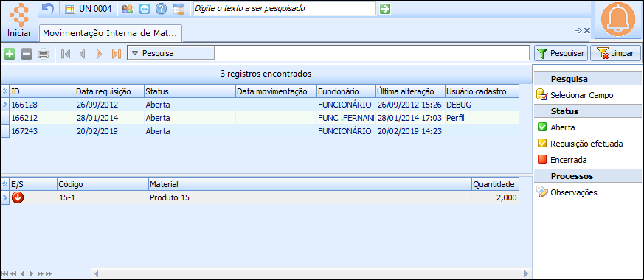Click the blue undo arrow icon
Viewport: 644px width, 280px height.
pyautogui.click(x=48, y=9)
